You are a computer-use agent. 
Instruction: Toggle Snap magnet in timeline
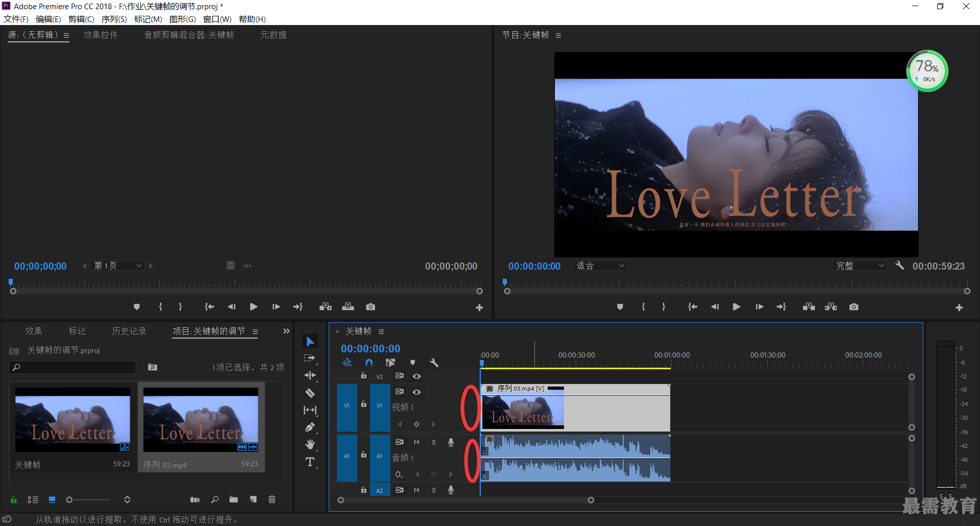pyautogui.click(x=369, y=363)
